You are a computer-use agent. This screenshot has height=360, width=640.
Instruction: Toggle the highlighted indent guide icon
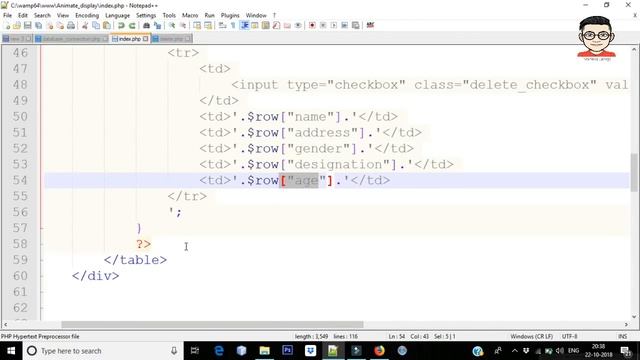pyautogui.click(x=244, y=25)
